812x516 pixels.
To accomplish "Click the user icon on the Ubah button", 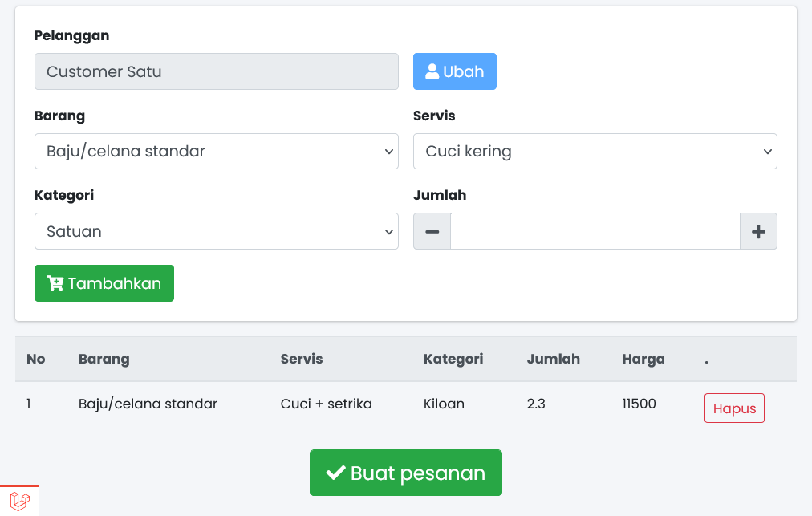I will tap(432, 71).
